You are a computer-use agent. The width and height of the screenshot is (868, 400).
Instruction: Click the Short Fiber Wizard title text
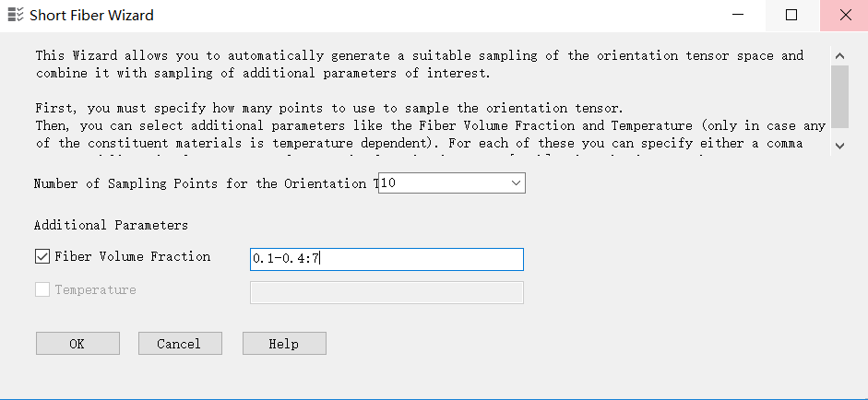point(91,15)
